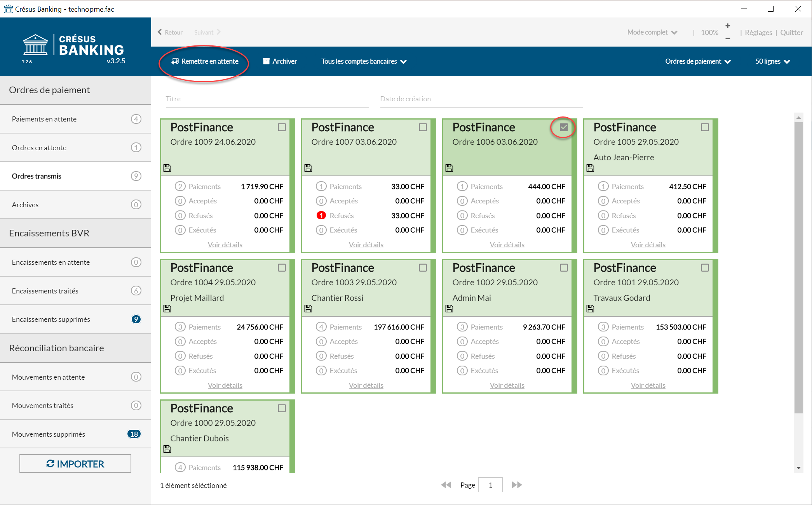Go to last page with double-right arrows
This screenshot has height=505, width=812.
(517, 485)
